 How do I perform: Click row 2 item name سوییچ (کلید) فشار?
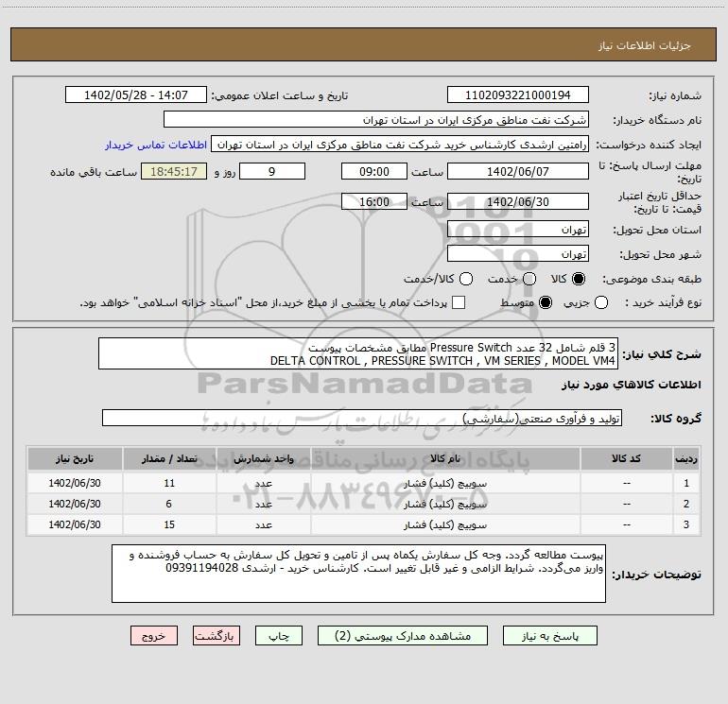click(x=445, y=504)
